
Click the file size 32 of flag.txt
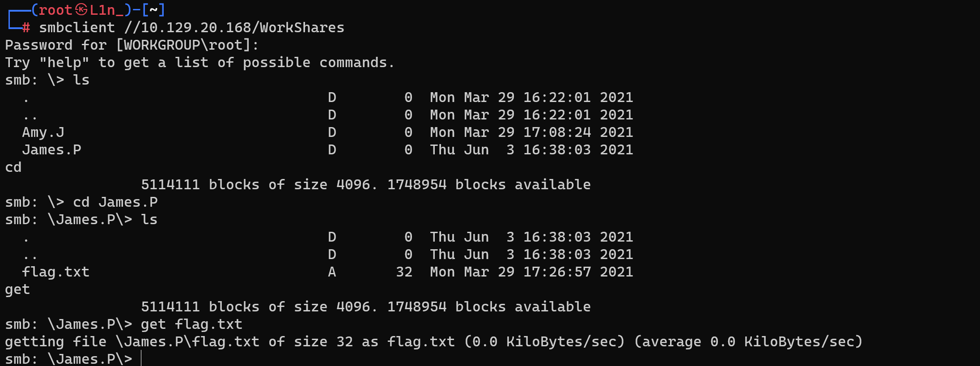point(404,272)
